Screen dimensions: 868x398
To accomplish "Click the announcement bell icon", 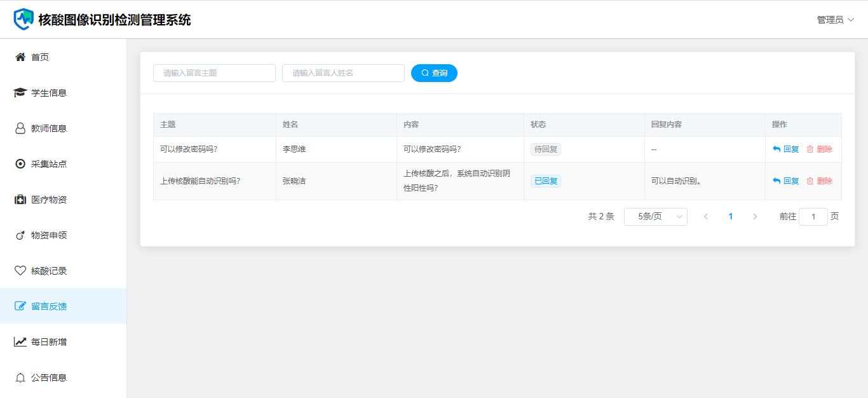I will 20,378.
